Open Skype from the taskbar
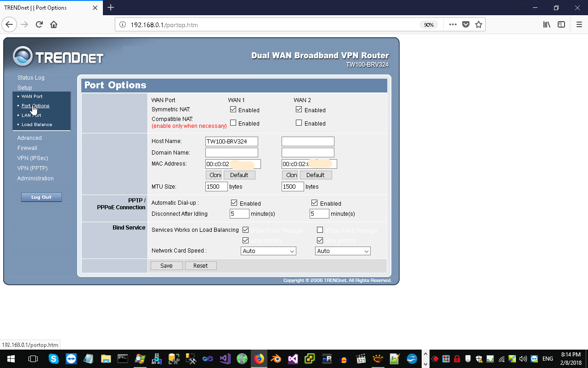588x368 pixels. (x=54, y=359)
